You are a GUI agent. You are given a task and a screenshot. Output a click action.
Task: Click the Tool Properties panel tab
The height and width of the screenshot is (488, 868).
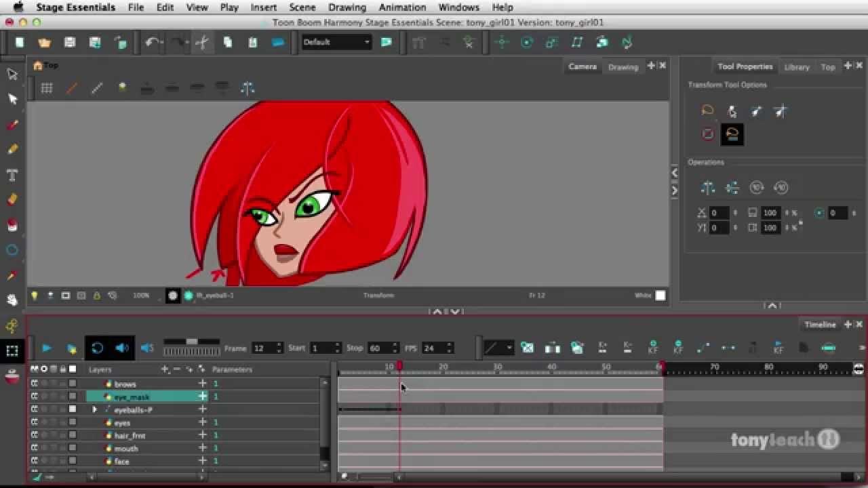click(x=745, y=66)
